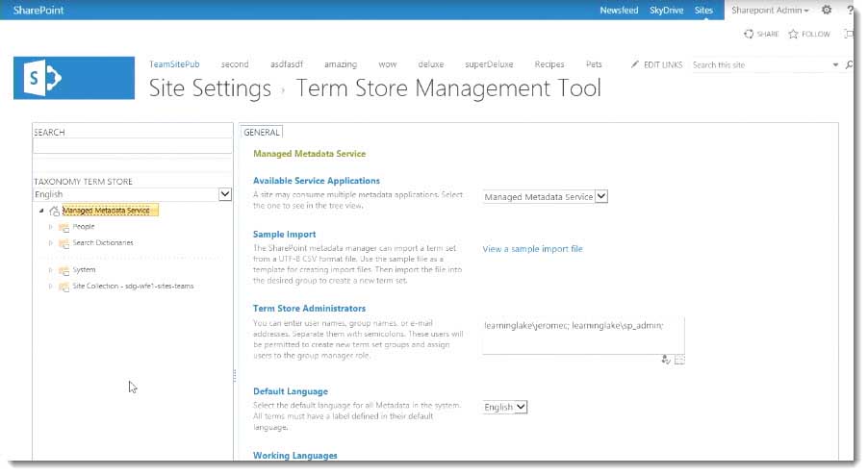Viewport: 868px width, 475px height.
Task: Click the TAXONOMY TERM STORE label
Action: pos(83,182)
